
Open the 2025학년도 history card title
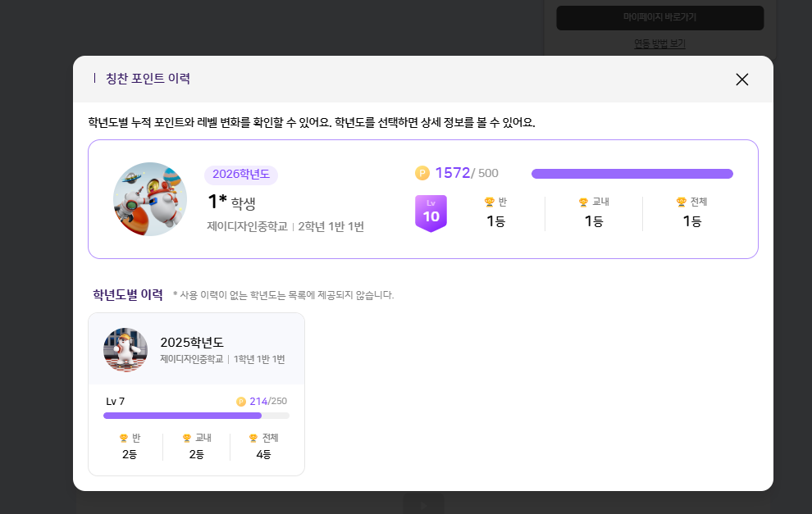[192, 342]
